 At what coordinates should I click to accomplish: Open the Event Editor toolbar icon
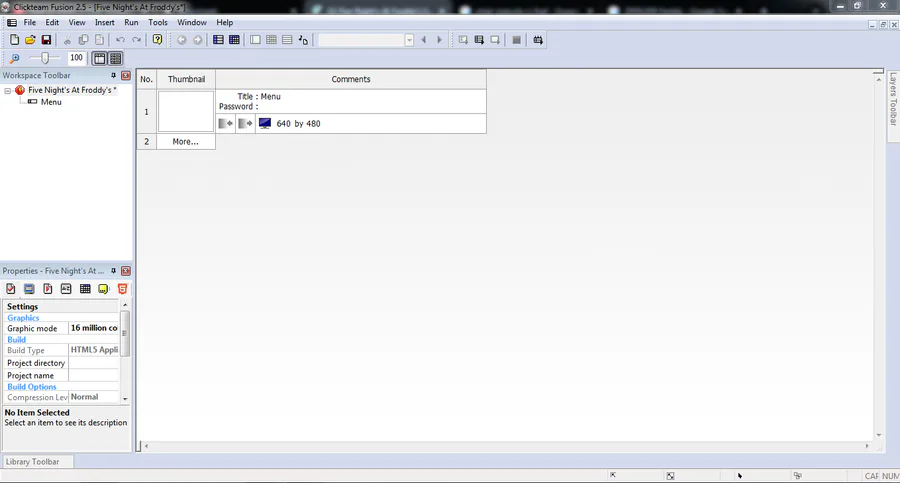(271, 40)
